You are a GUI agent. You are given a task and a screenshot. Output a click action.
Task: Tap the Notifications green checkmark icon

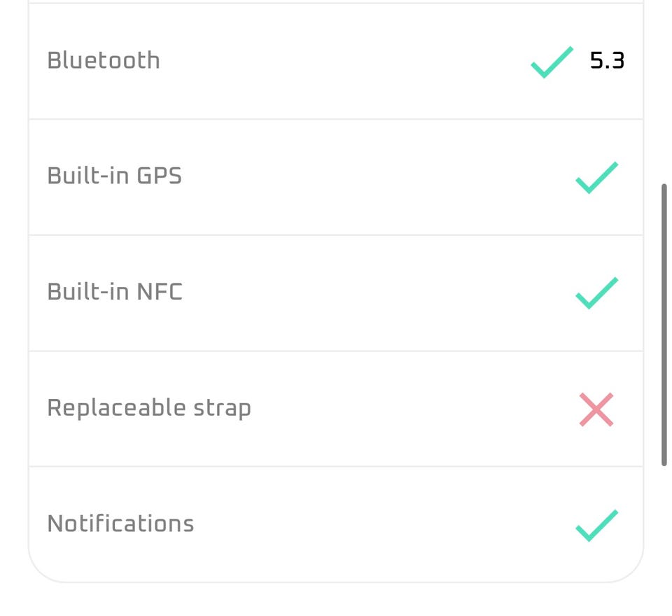(x=596, y=525)
